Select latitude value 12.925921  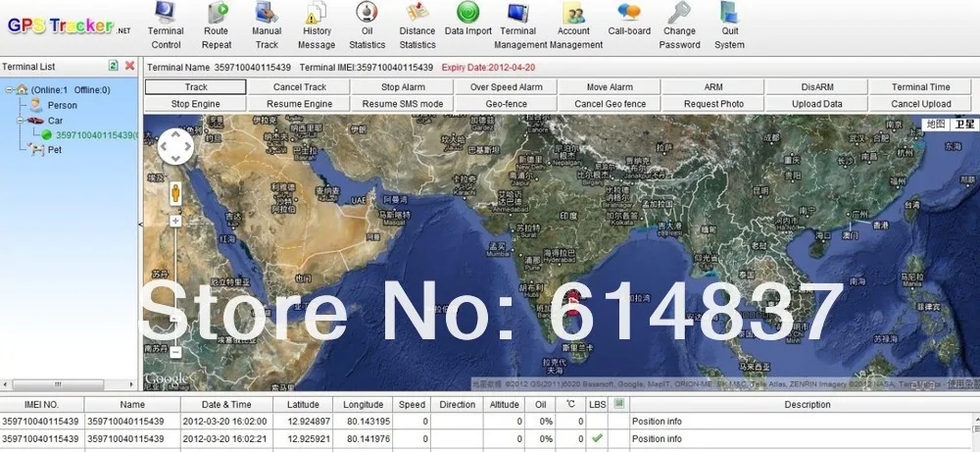(x=309, y=439)
